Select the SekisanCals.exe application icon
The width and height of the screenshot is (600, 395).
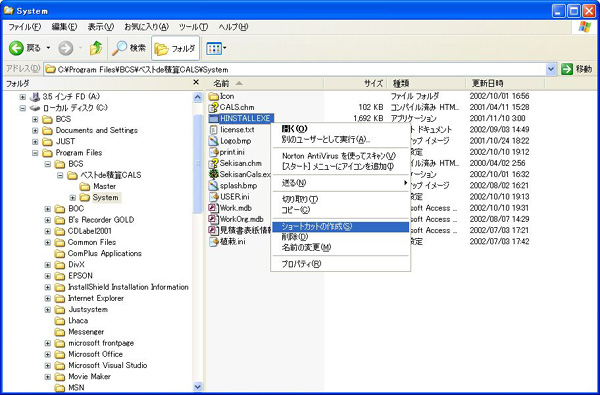[214, 174]
